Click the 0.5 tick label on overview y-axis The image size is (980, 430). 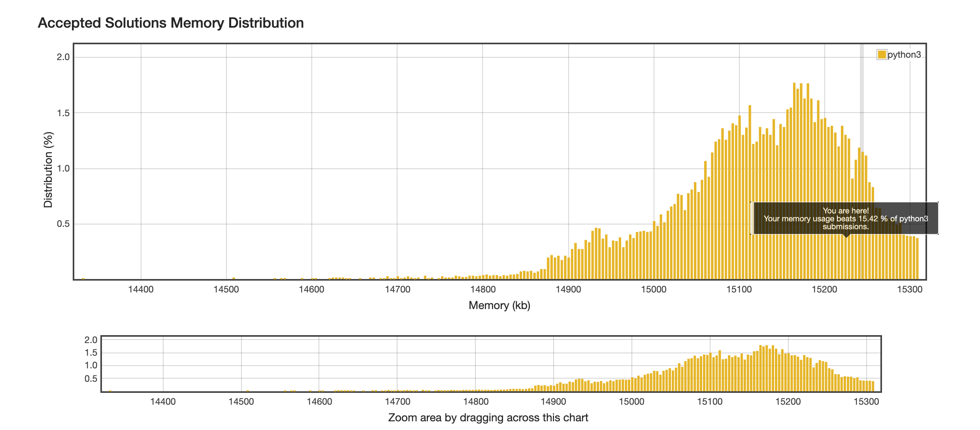91,379
